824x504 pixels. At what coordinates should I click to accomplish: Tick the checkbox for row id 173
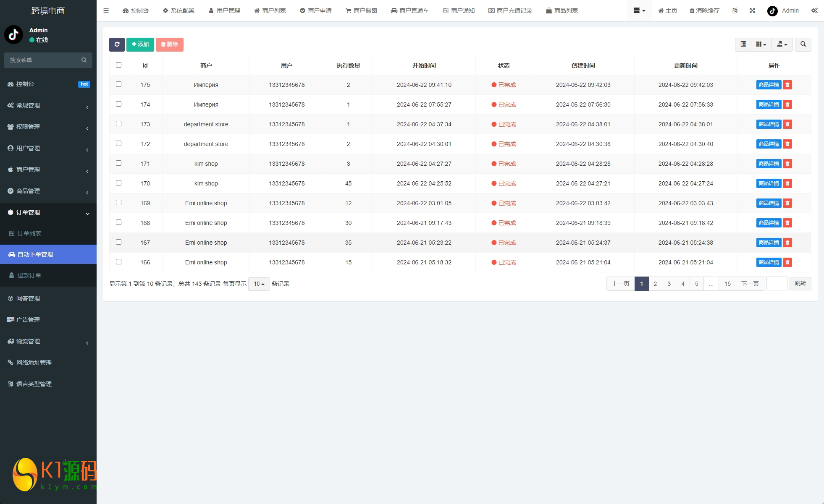coord(118,124)
